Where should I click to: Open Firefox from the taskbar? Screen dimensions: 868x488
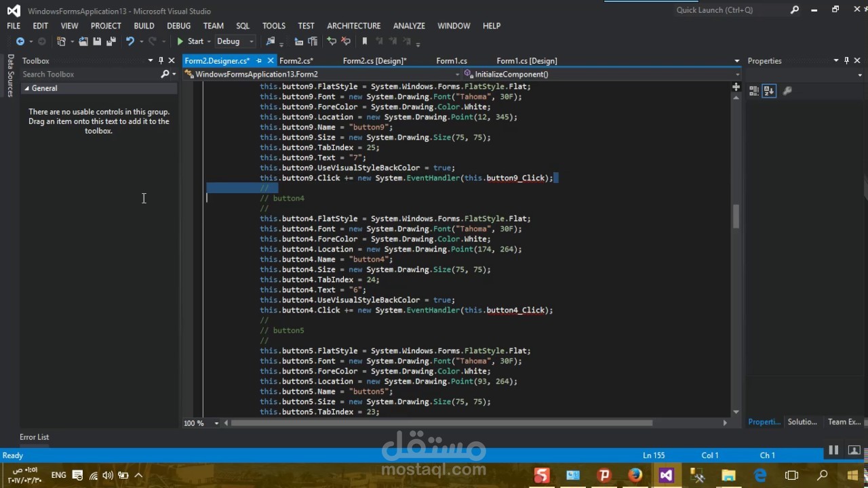[x=635, y=475]
